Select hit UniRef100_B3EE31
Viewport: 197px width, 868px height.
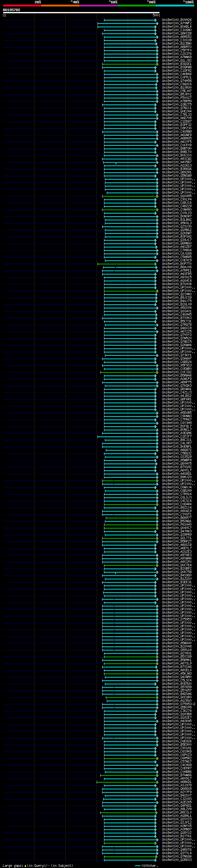pyautogui.click(x=176, y=582)
